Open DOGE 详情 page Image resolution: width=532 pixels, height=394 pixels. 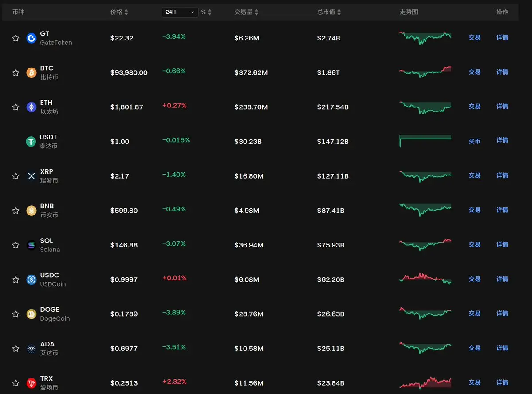502,313
